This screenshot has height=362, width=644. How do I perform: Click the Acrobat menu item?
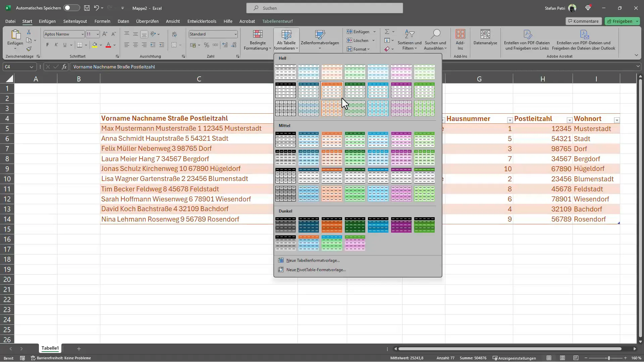coord(247,21)
